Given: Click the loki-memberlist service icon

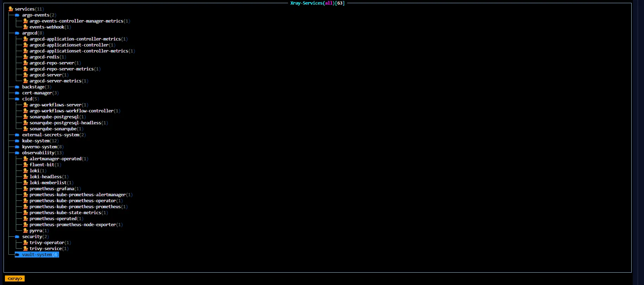Looking at the screenshot, I should point(26,183).
